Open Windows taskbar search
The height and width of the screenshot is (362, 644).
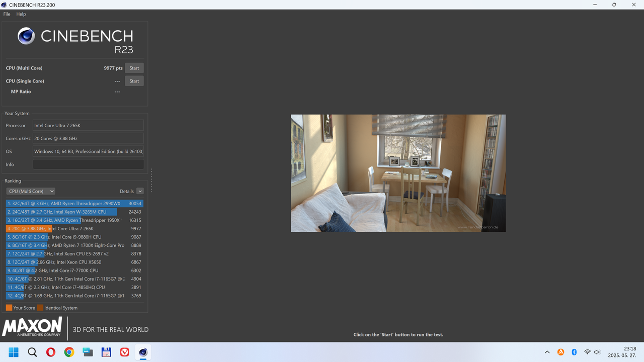coord(32,352)
